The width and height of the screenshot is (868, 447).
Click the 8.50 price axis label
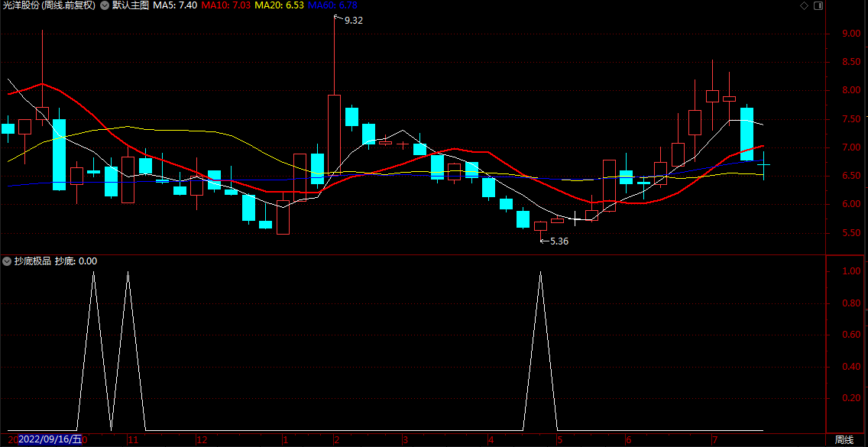[x=851, y=62]
